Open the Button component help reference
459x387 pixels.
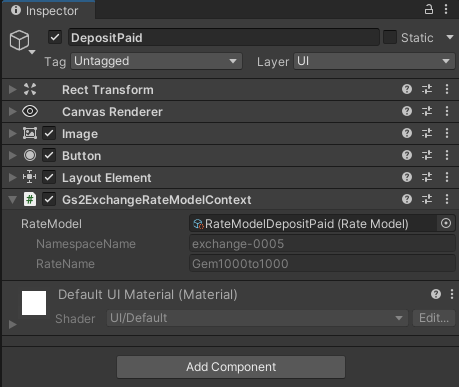pos(407,155)
